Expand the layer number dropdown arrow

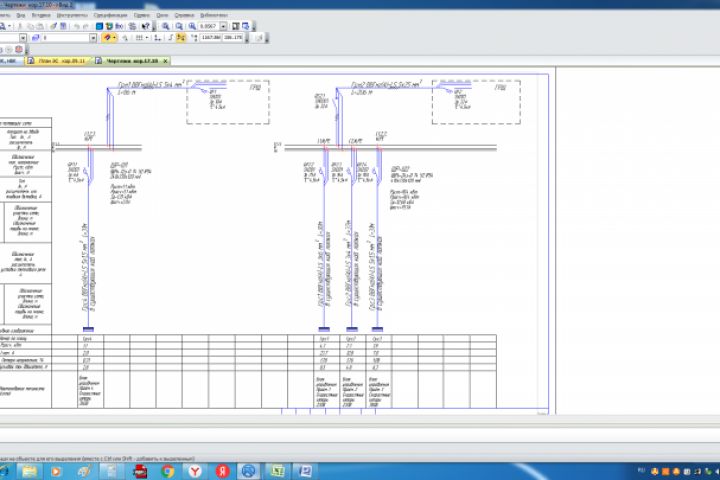(x=93, y=38)
